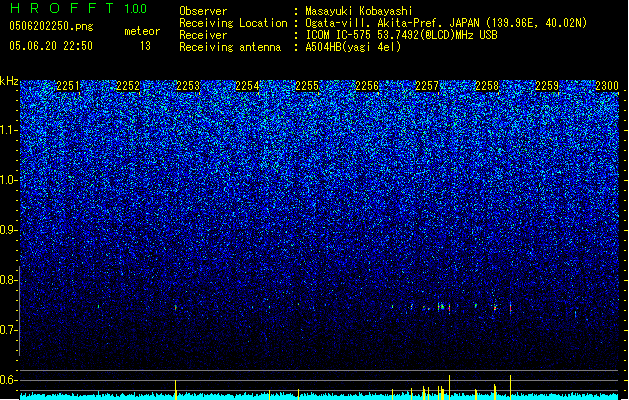Click the 0.9 kHz axis label
629x400 pixels.
[8, 230]
